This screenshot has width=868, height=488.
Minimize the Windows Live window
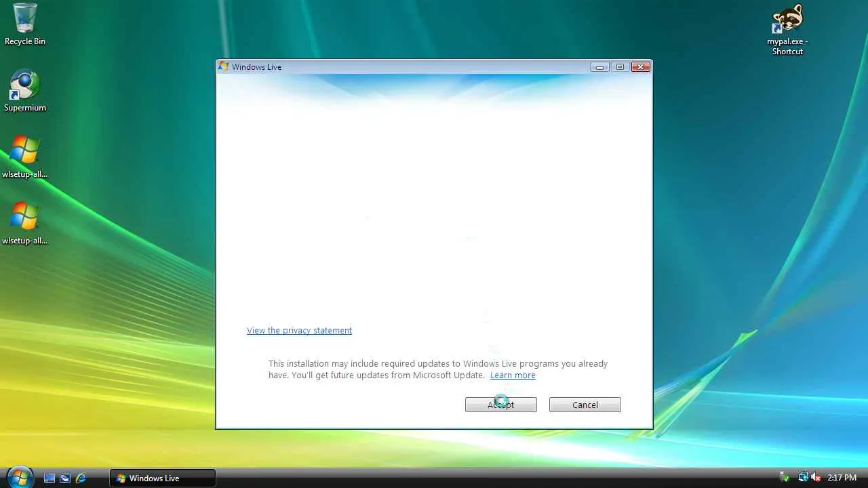coord(599,66)
